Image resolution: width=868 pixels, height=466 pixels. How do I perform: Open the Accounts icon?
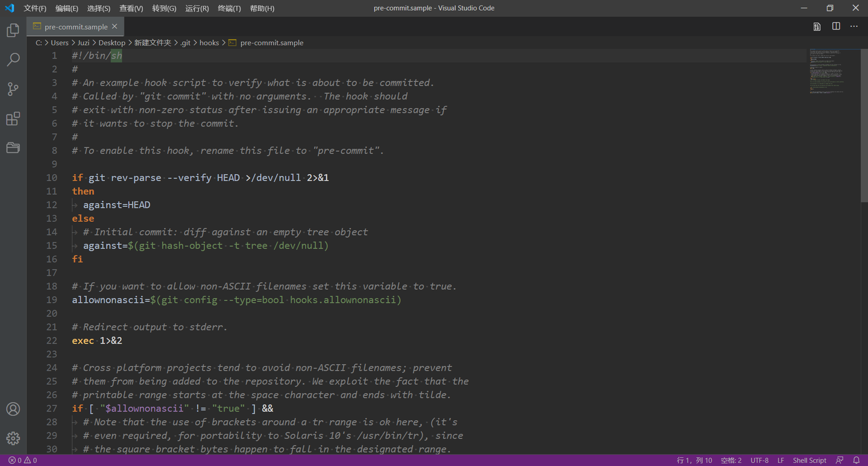point(13,409)
